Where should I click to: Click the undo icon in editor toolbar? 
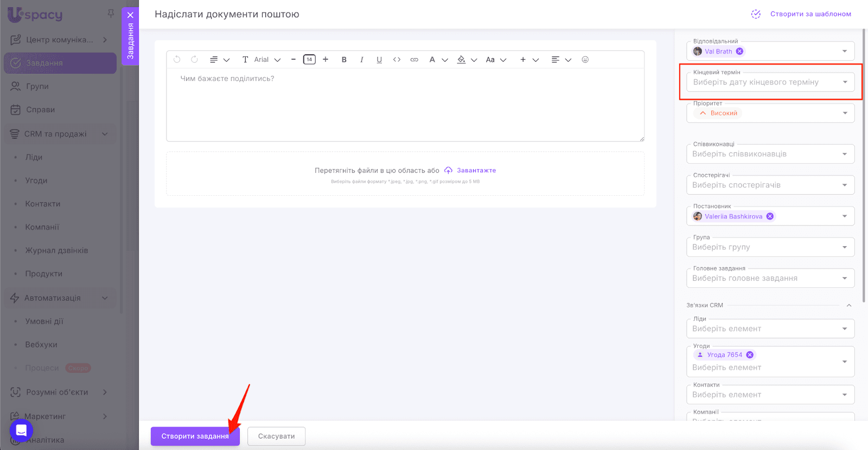click(177, 60)
